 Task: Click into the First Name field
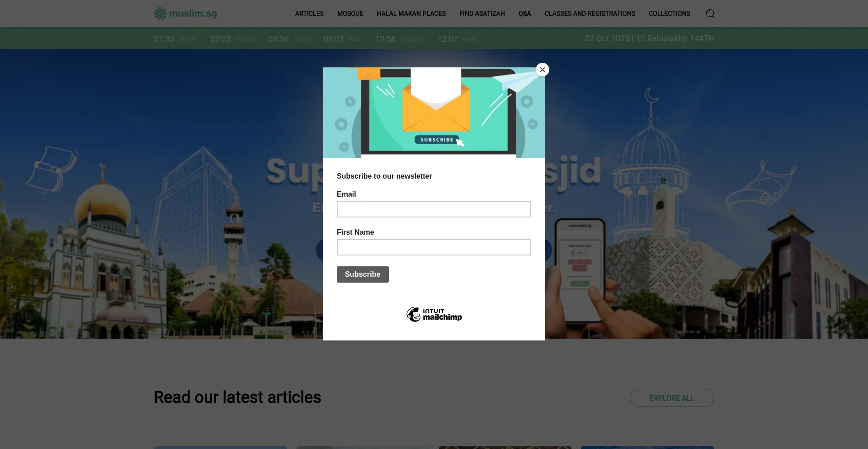click(x=434, y=247)
